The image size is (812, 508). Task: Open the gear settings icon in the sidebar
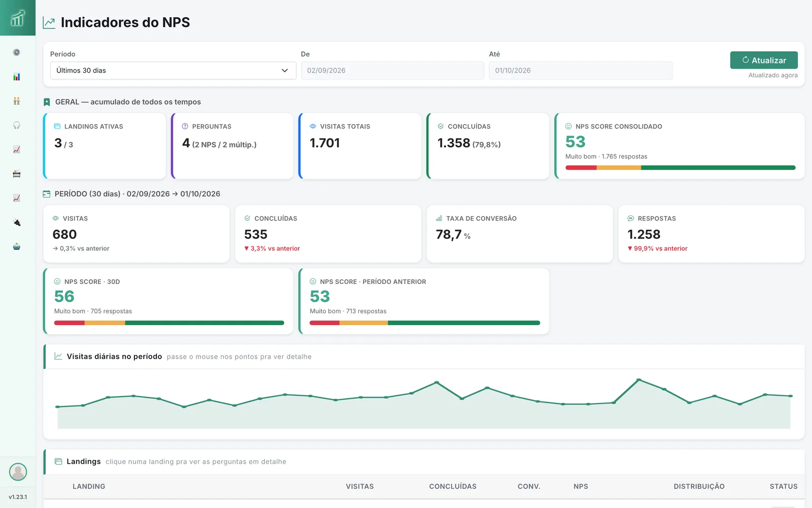(17, 52)
